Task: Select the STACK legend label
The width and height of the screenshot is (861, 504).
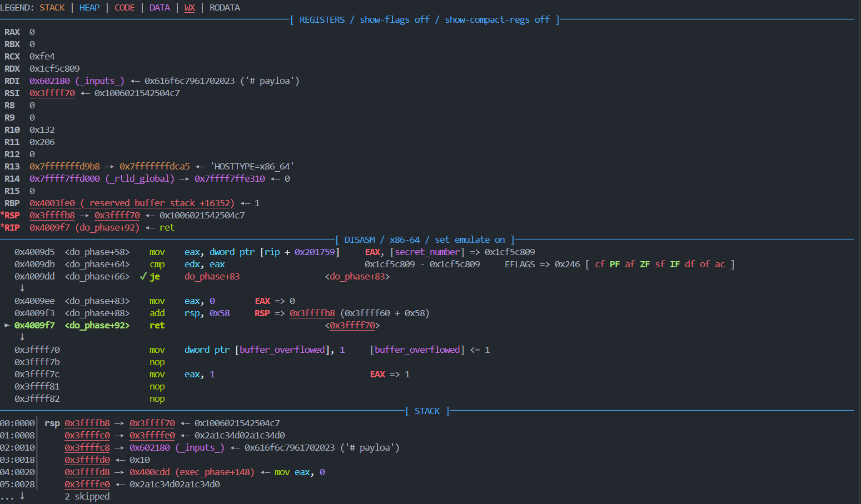Action: click(x=52, y=7)
